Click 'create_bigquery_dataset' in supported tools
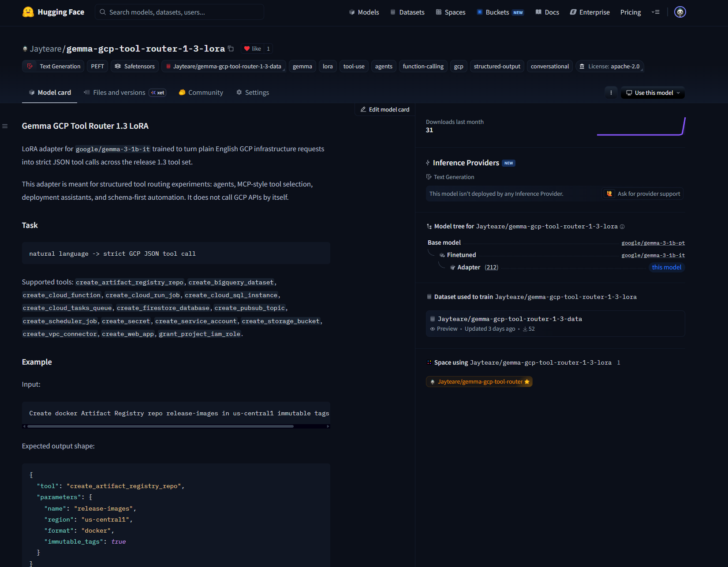This screenshot has height=567, width=728. click(231, 283)
